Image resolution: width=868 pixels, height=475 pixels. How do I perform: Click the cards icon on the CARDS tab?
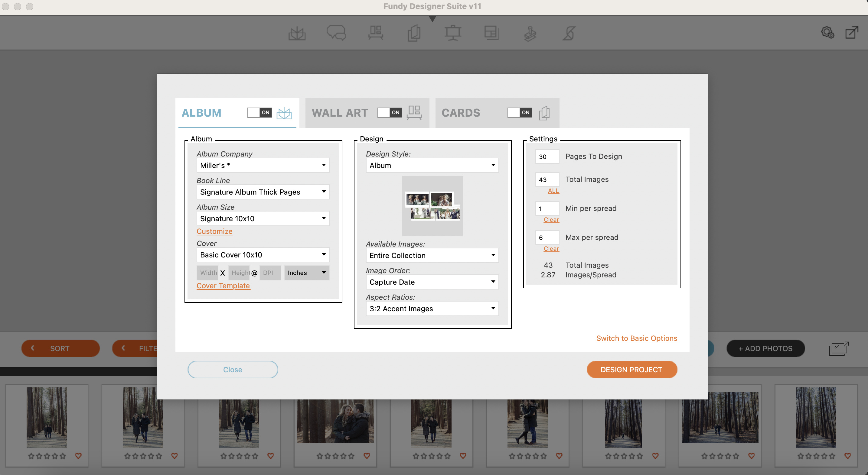(x=544, y=113)
